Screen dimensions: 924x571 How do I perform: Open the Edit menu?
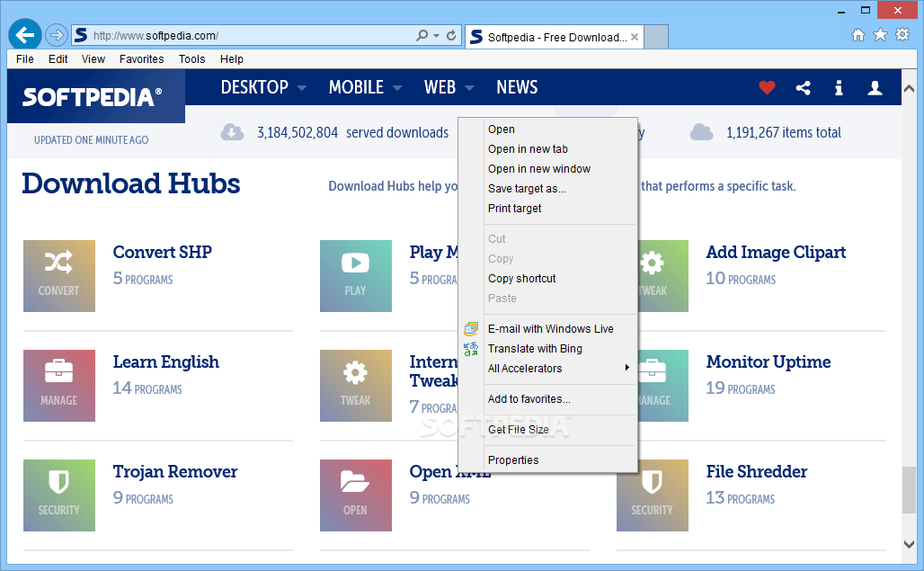point(58,59)
